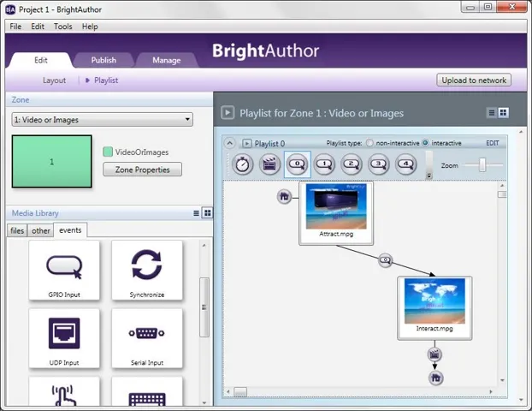Open the File menu
532x411 pixels.
[15, 27]
